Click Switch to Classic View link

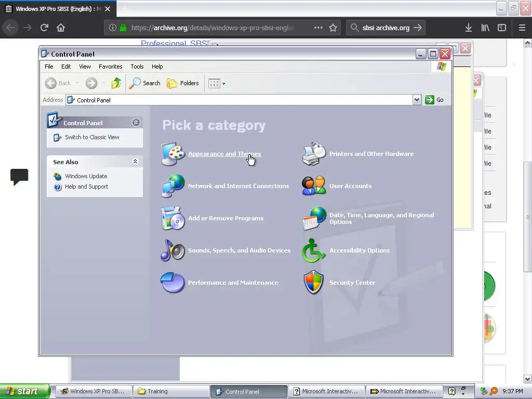92,137
